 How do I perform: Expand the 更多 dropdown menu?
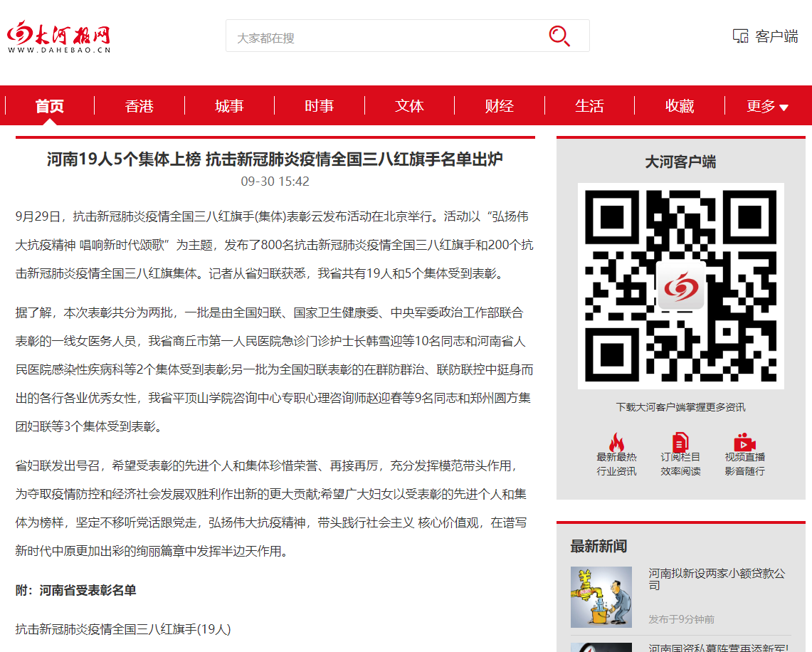coord(767,106)
